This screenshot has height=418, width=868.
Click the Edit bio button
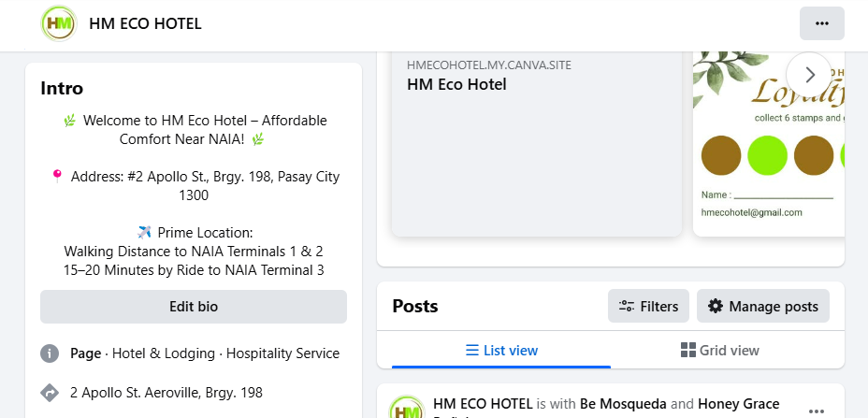point(194,307)
